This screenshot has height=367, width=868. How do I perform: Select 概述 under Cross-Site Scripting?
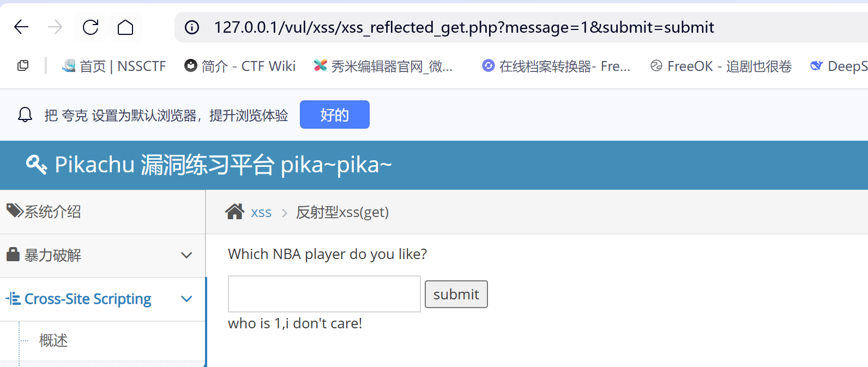(x=52, y=340)
